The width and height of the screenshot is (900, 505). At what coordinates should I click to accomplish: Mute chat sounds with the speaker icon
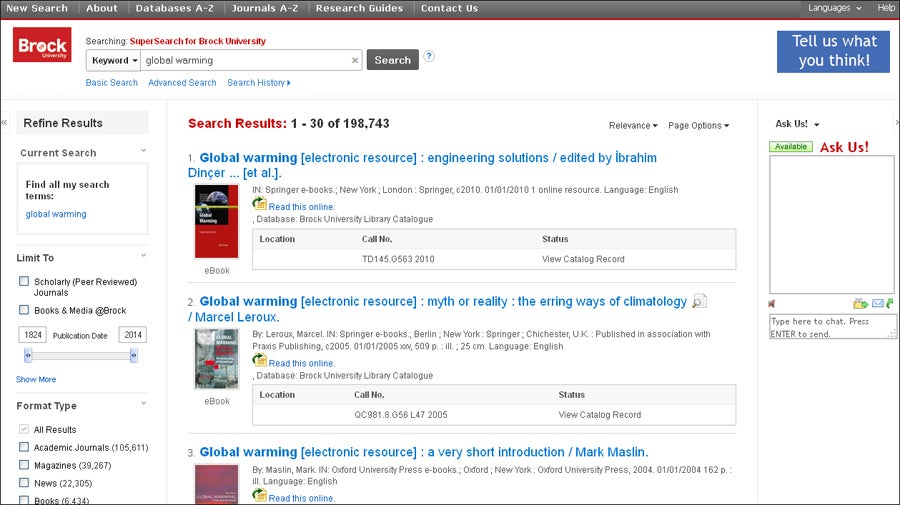(x=772, y=304)
